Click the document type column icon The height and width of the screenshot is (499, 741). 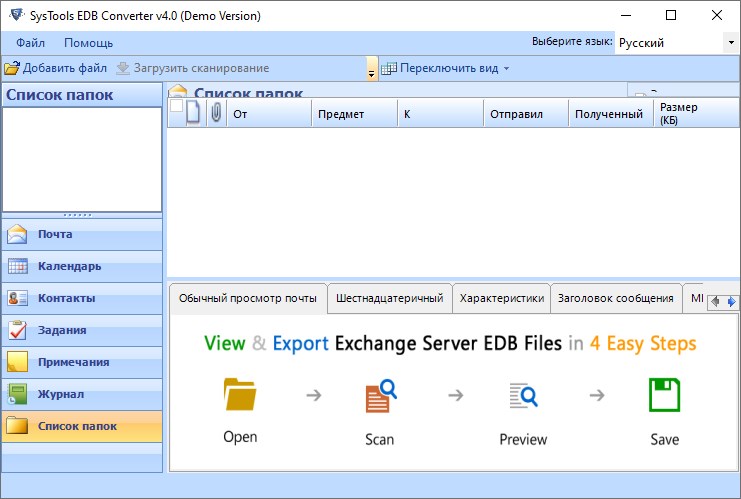(x=193, y=113)
